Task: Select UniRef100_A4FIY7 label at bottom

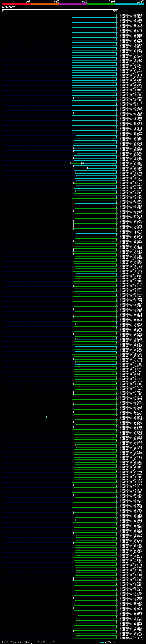Action: tap(131, 638)
